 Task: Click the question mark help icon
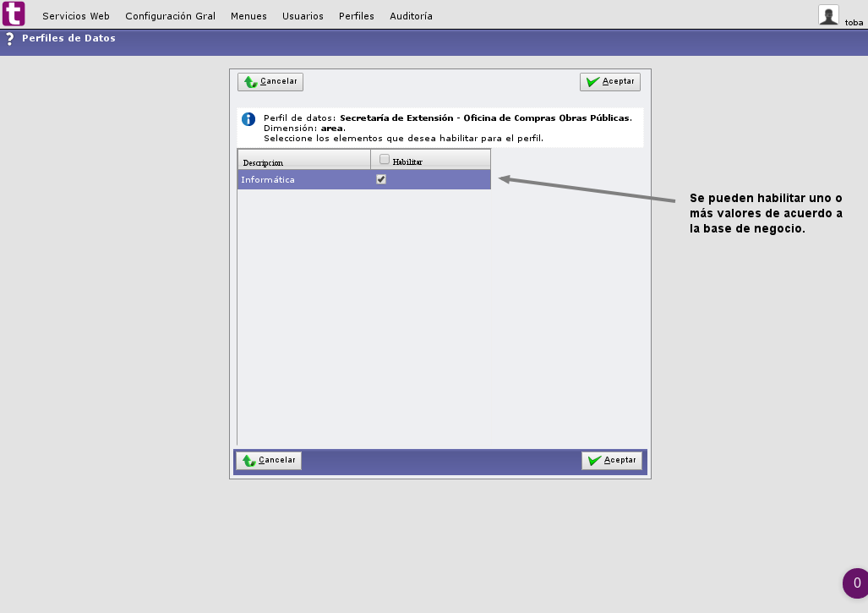click(9, 39)
